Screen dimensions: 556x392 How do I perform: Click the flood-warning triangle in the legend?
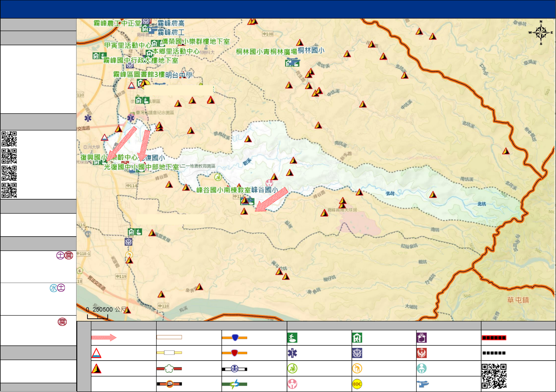click(96, 353)
